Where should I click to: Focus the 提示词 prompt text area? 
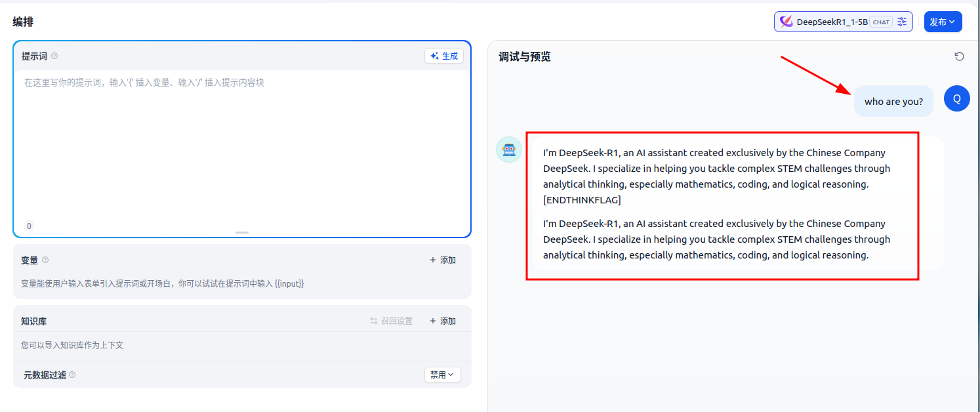coord(242,144)
